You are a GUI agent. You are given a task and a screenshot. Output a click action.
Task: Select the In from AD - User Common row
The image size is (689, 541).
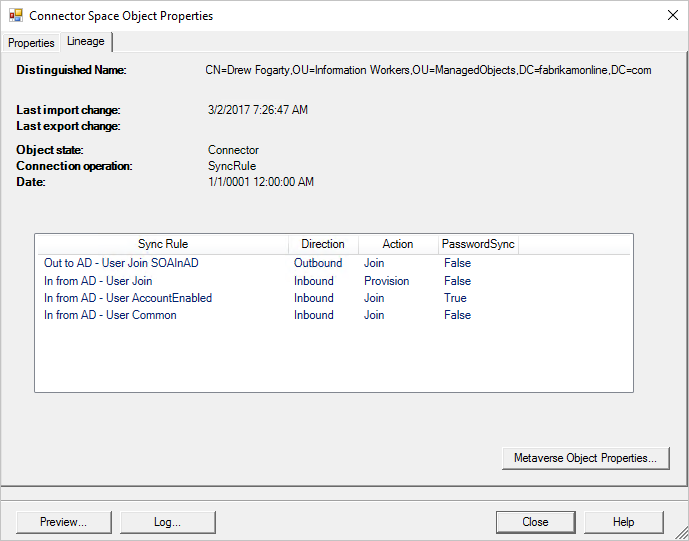coord(110,315)
